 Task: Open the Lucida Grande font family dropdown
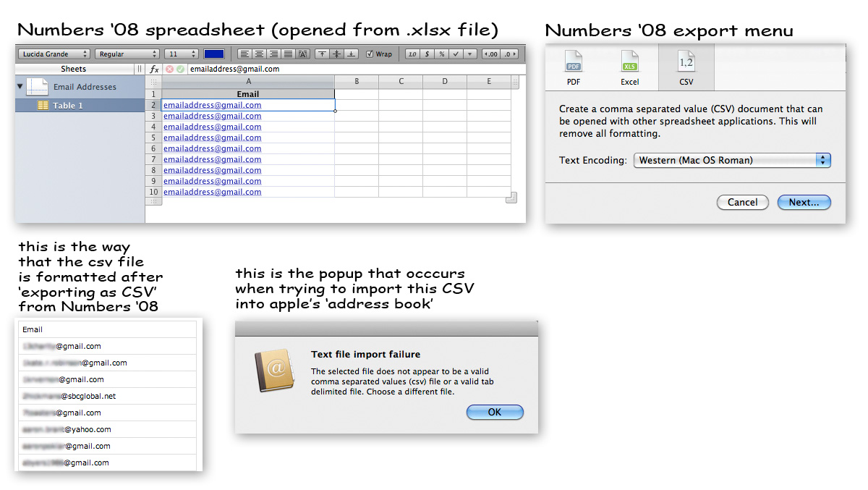[x=54, y=54]
